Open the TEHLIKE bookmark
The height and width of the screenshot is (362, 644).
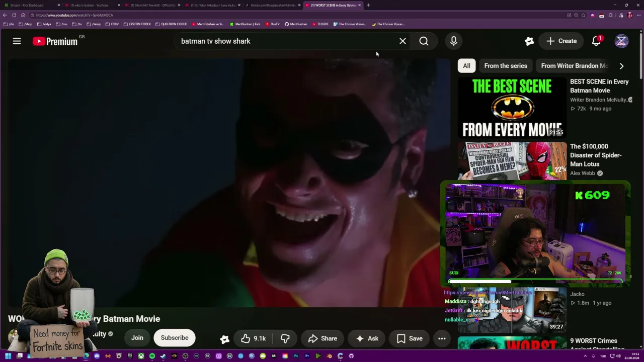click(320, 24)
